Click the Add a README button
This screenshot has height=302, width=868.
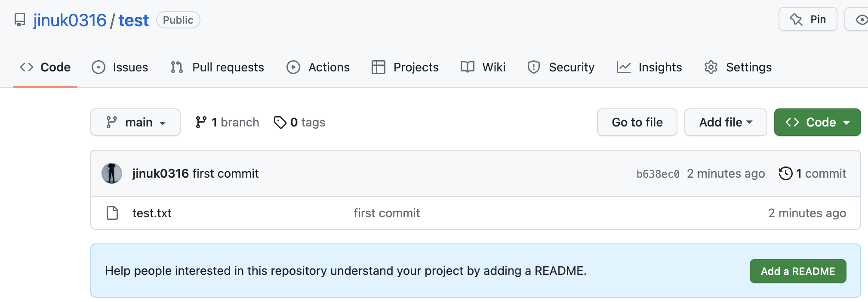coord(798,271)
